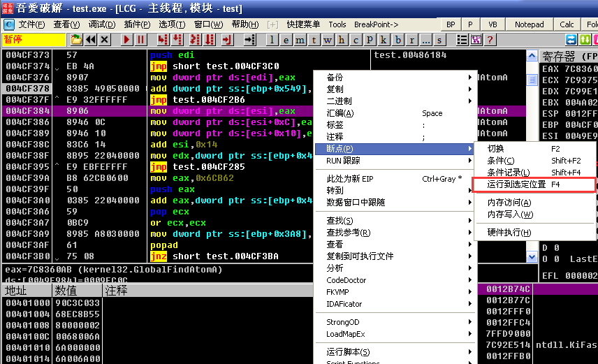Expand the 查找(S) submenu
Screen dimensions: 598x364
[x=395, y=221]
